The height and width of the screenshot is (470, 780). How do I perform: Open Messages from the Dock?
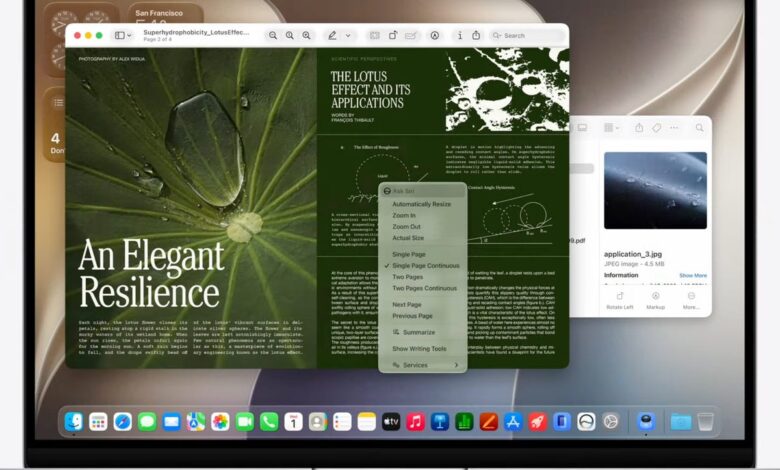[x=147, y=422]
